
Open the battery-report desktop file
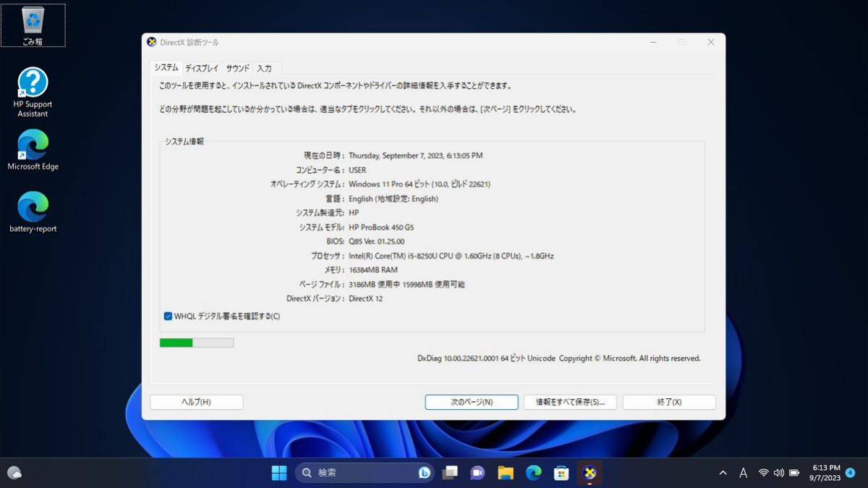click(x=33, y=212)
